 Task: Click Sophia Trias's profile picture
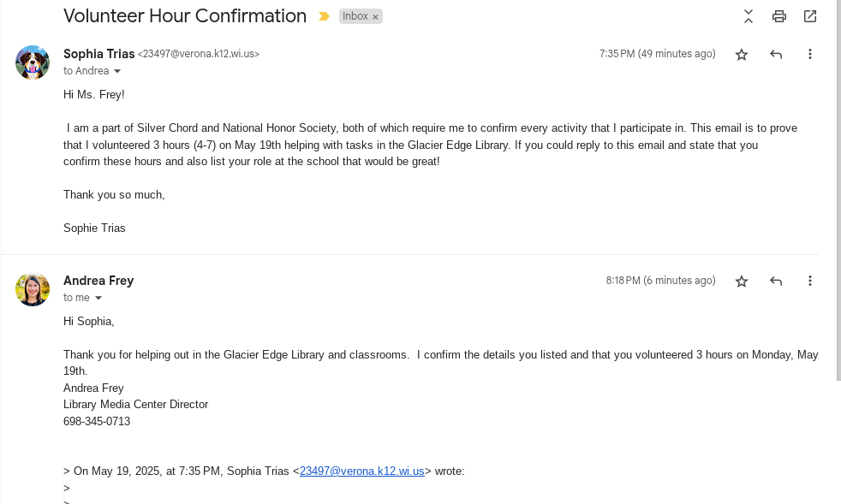tap(33, 62)
